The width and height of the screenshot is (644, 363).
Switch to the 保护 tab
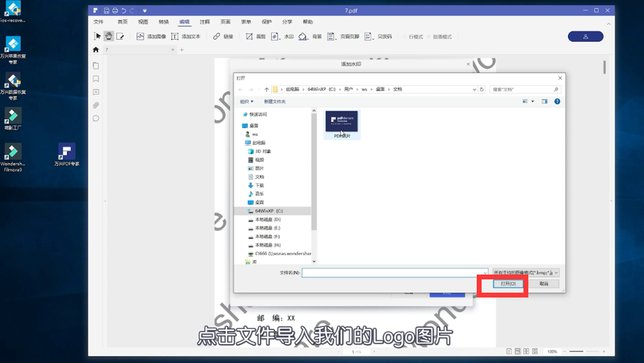click(266, 22)
